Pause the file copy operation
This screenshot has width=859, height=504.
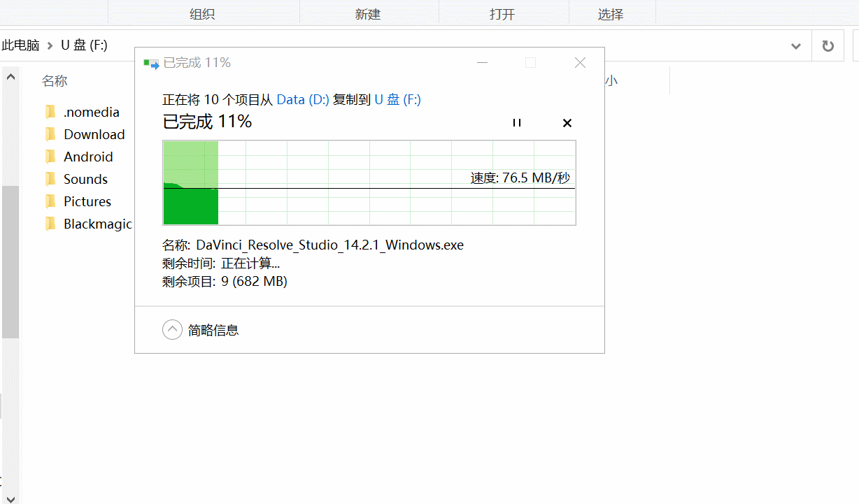[517, 123]
